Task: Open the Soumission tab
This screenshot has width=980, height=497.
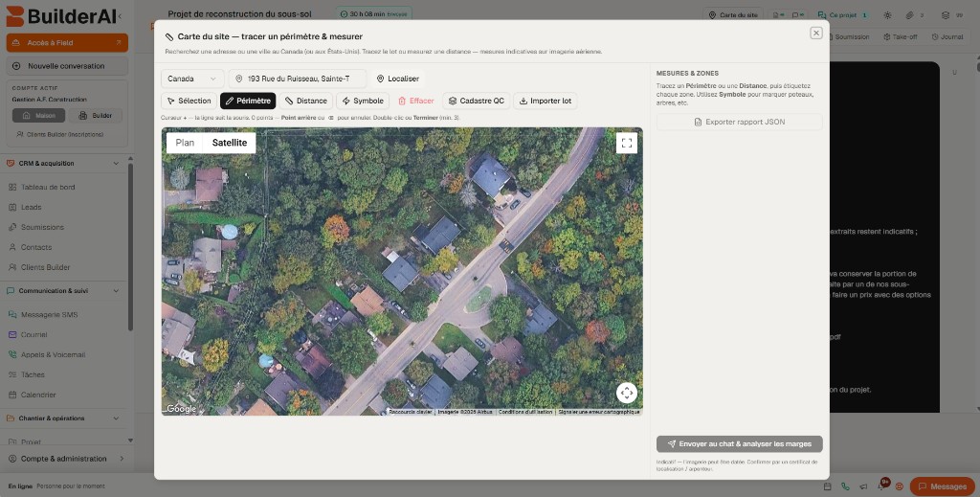Action: point(848,37)
